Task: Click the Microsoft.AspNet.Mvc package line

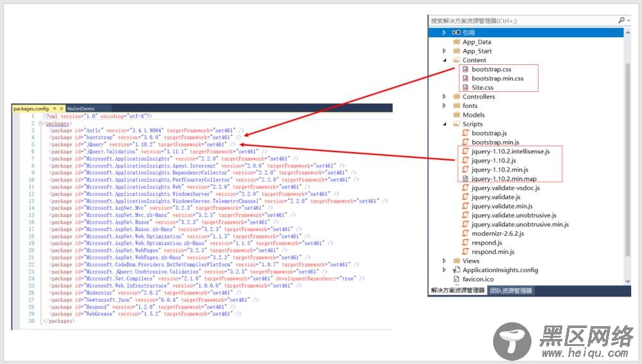Action: coord(161,208)
